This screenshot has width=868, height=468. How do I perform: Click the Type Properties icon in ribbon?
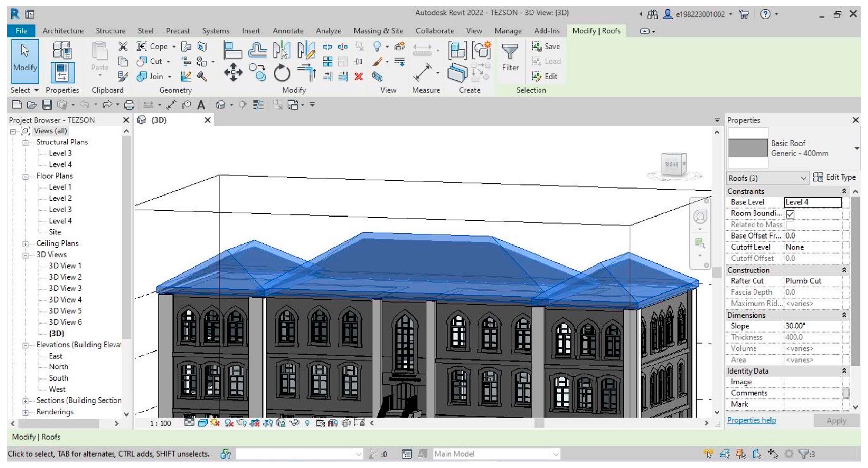[x=62, y=50]
